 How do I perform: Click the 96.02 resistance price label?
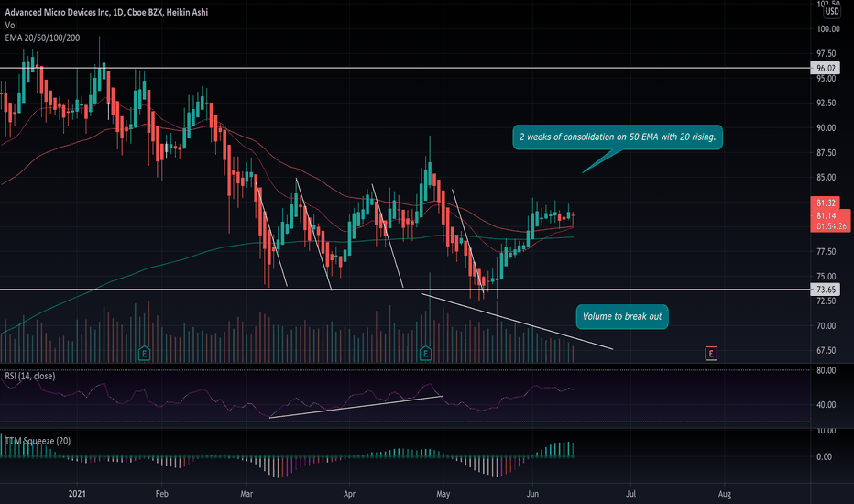tap(826, 68)
